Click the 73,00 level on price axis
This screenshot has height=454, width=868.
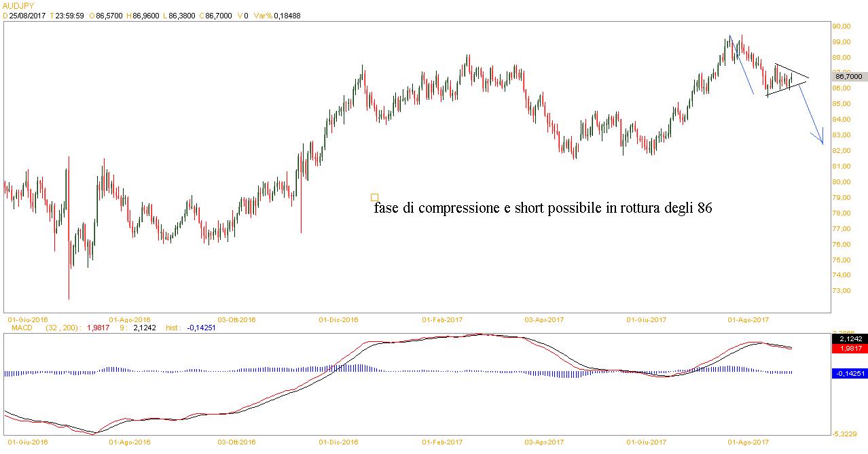pos(843,291)
